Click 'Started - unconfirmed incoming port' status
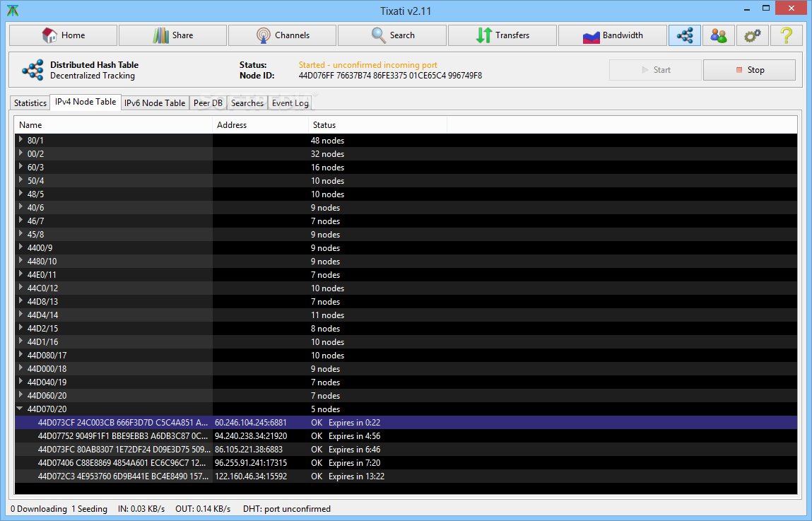The width and height of the screenshot is (812, 521). [x=367, y=65]
